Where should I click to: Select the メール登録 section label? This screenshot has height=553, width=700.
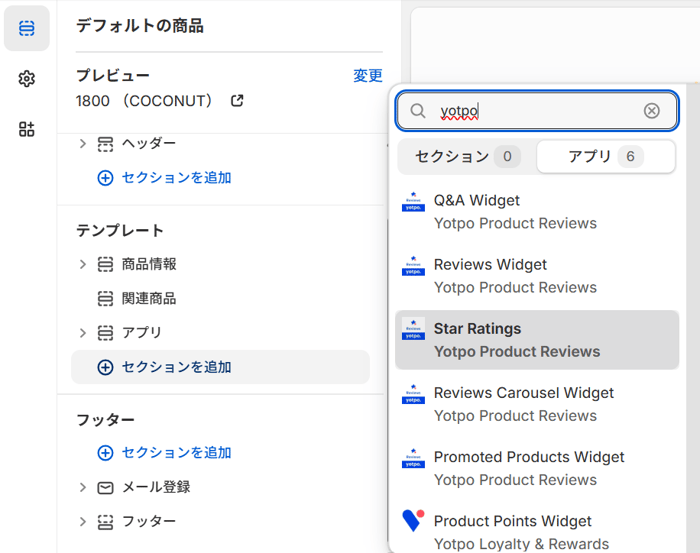point(156,487)
